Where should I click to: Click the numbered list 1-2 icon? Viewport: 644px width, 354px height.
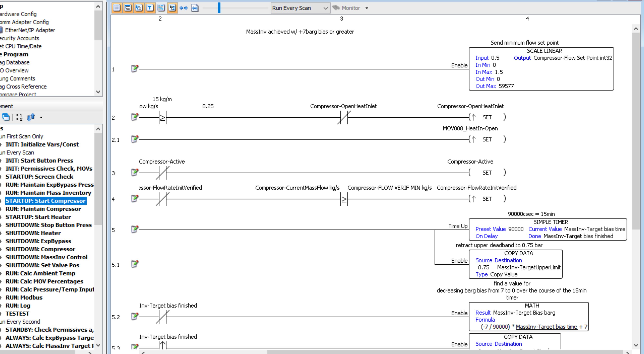(19, 117)
